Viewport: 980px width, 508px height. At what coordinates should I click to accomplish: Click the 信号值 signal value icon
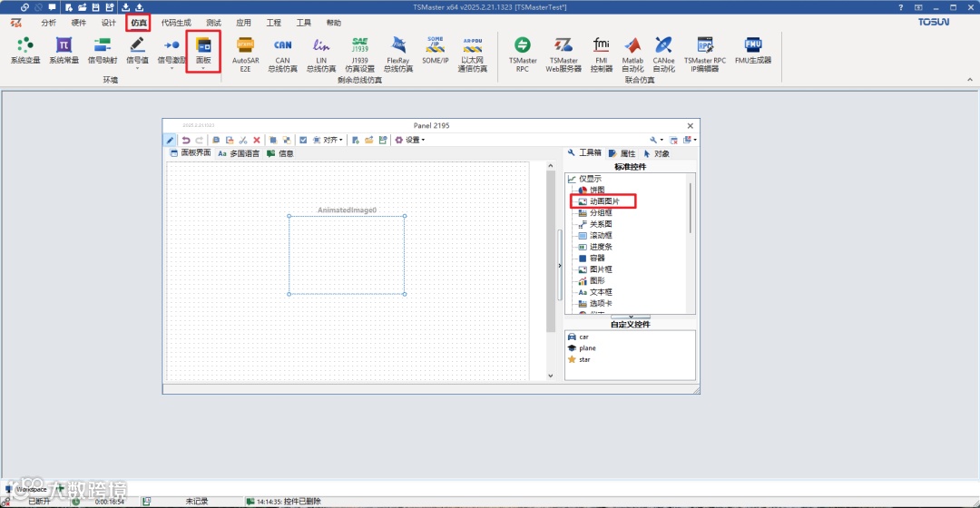click(x=137, y=45)
